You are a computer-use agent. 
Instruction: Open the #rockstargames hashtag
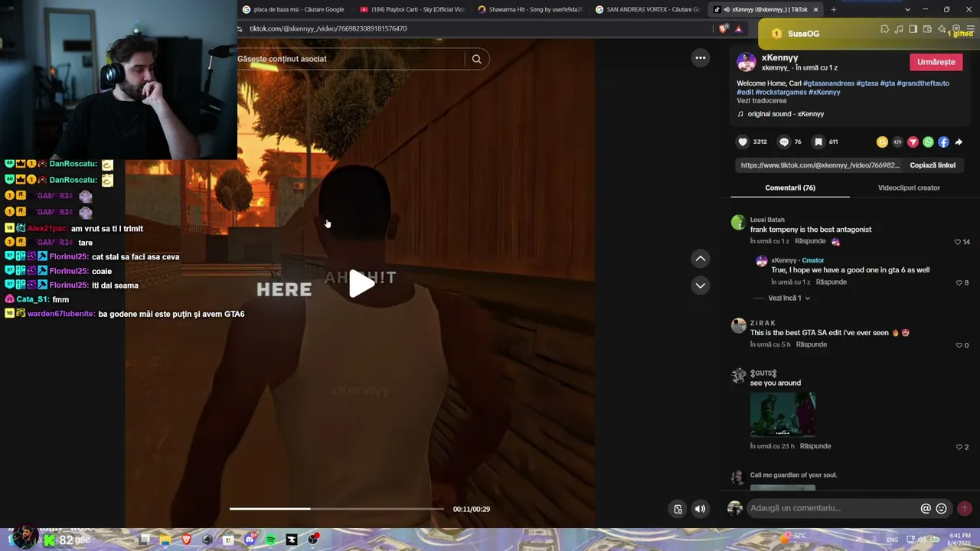click(x=781, y=92)
